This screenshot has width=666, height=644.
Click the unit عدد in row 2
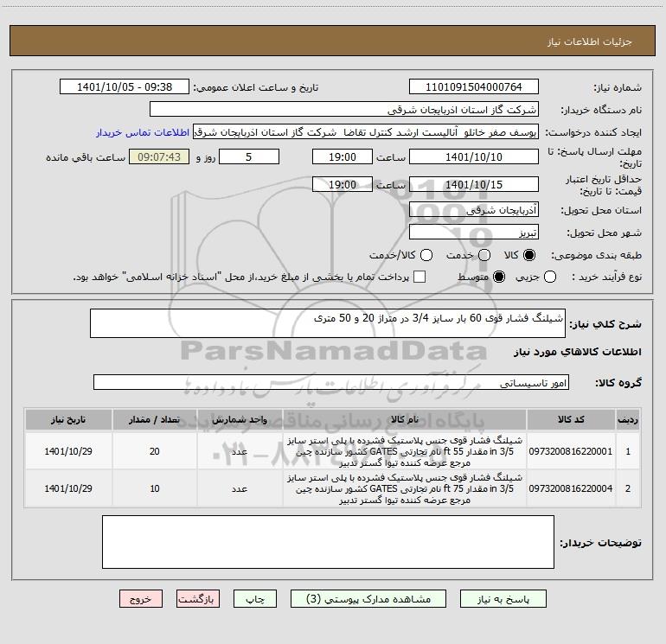click(240, 488)
